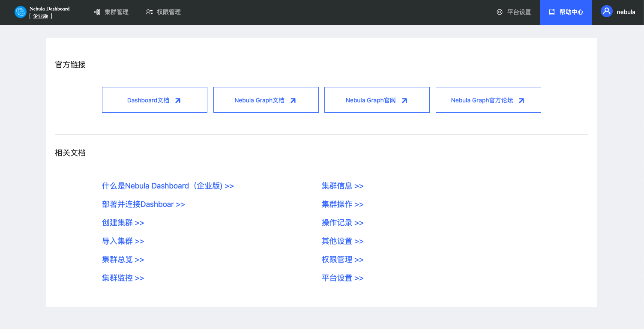Open the Nebula Graph文档 button
644x329 pixels.
click(266, 100)
